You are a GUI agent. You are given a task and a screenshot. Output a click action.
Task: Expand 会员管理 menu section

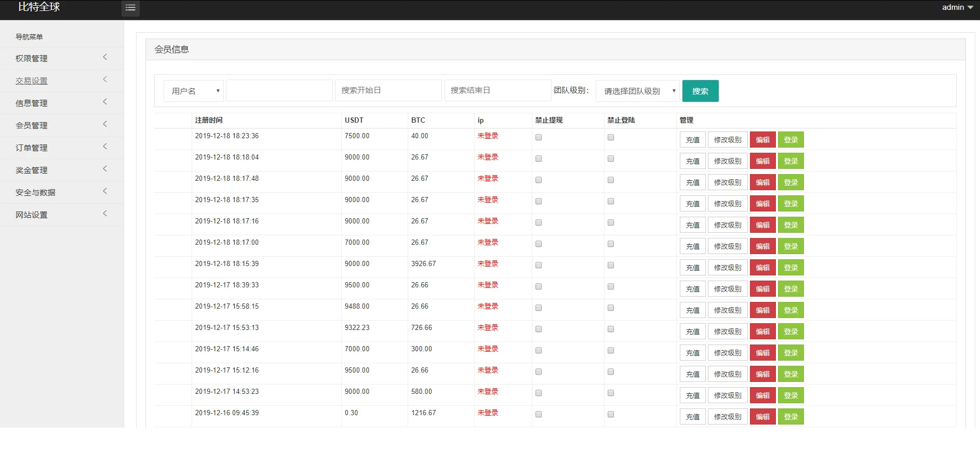tap(62, 125)
